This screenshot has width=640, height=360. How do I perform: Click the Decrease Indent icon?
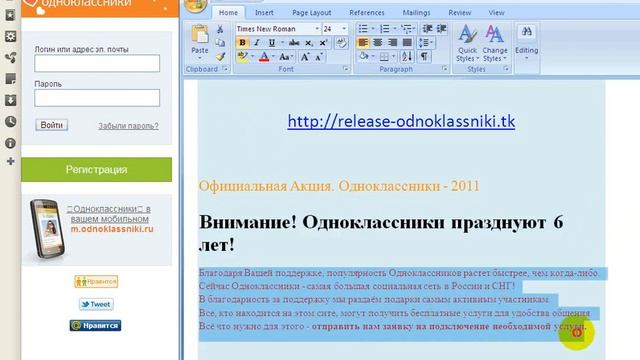(x=427, y=29)
